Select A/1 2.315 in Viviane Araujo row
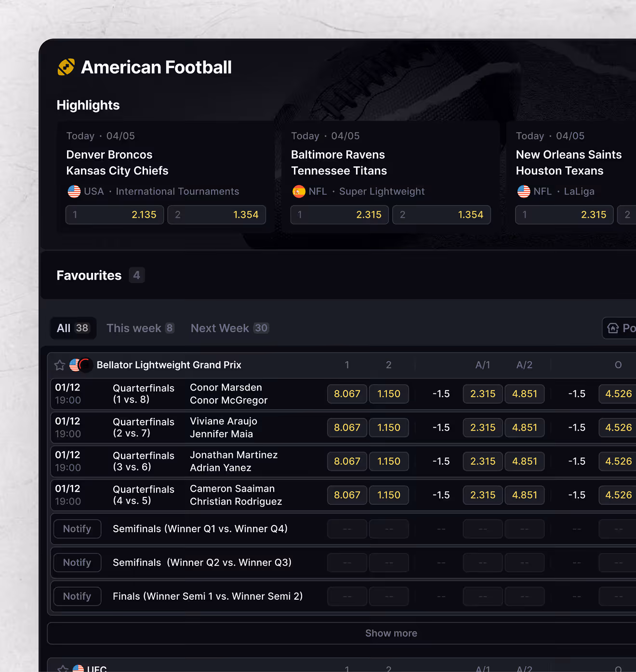 point(483,428)
